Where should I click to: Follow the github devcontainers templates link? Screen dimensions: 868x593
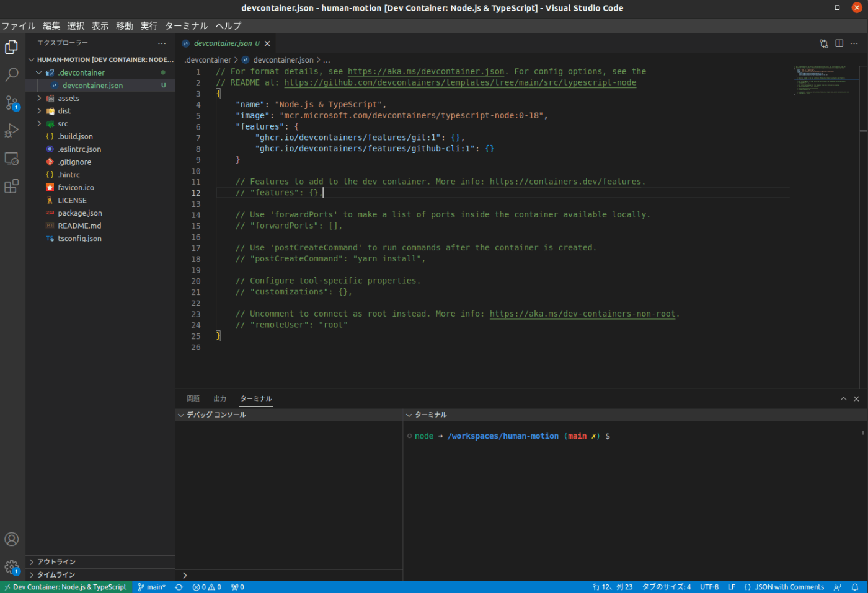460,82
